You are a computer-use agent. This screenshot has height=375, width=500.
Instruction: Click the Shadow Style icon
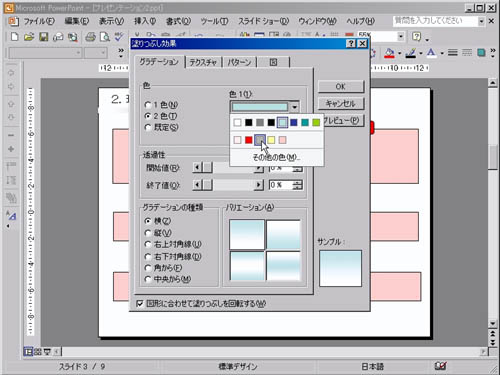point(481,53)
